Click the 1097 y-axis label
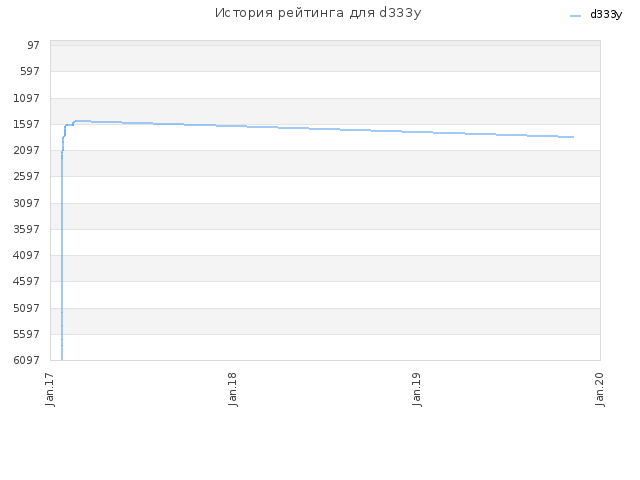 point(27,98)
